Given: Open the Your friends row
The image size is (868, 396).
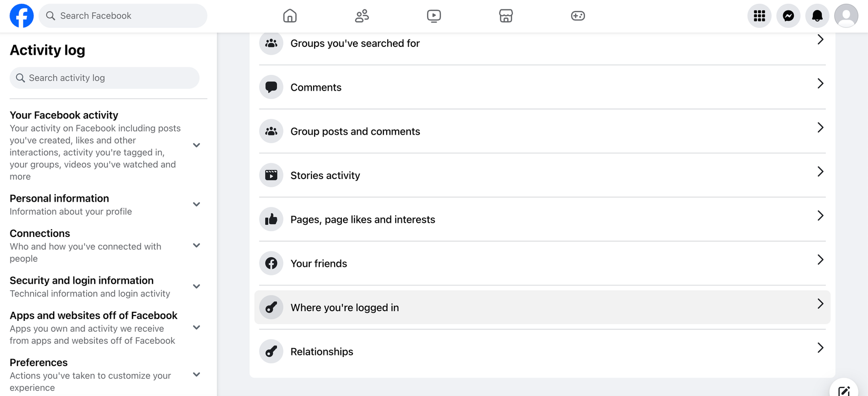Looking at the screenshot, I should point(542,263).
